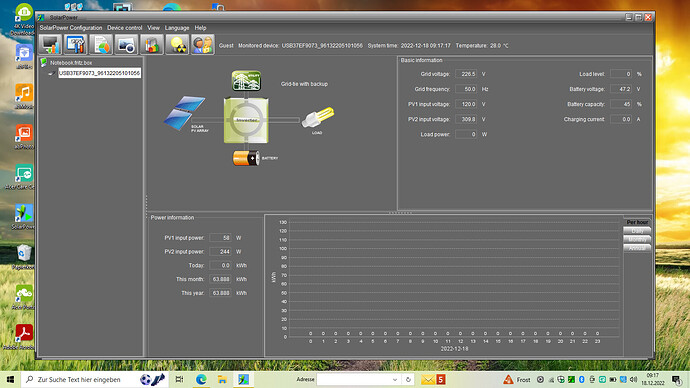Open Task View on the taskbar
690x388 pixels.
(179, 379)
